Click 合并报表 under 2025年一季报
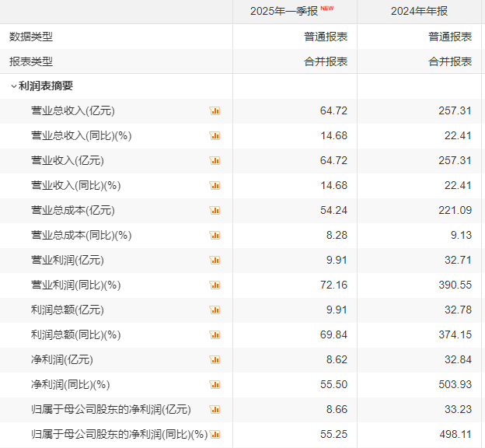This screenshot has width=485, height=448. tap(326, 61)
